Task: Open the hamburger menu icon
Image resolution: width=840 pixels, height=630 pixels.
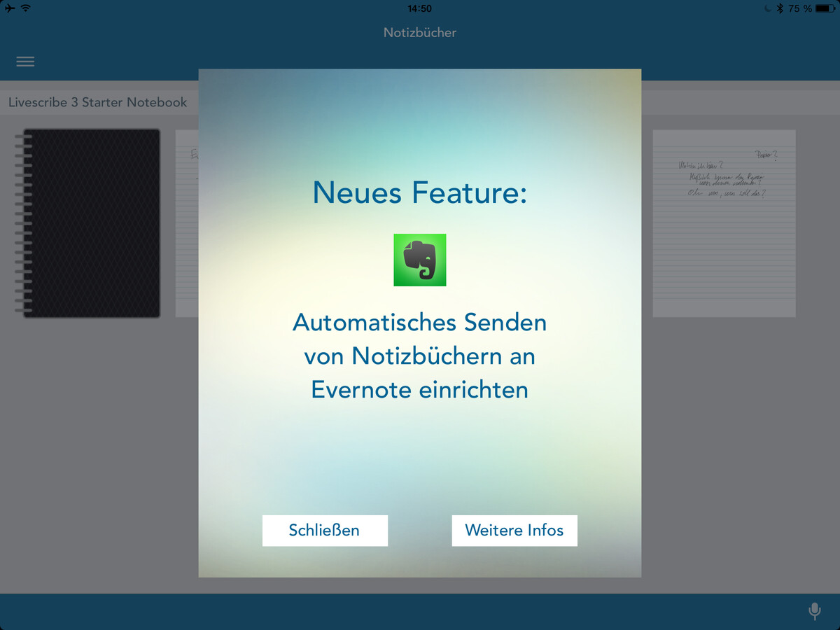Action: 25,62
